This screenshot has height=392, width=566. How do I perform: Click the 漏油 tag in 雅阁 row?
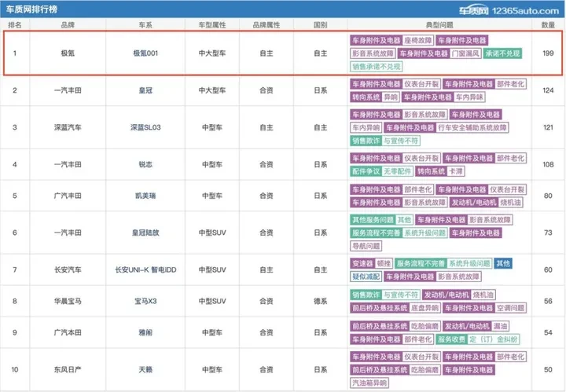(500, 326)
